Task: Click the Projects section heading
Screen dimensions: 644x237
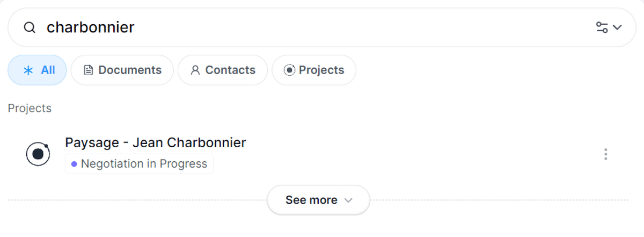Action: [x=30, y=108]
